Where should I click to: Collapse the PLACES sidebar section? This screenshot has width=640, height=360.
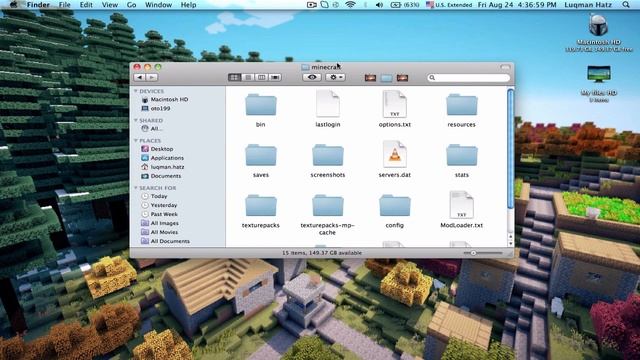click(136, 140)
